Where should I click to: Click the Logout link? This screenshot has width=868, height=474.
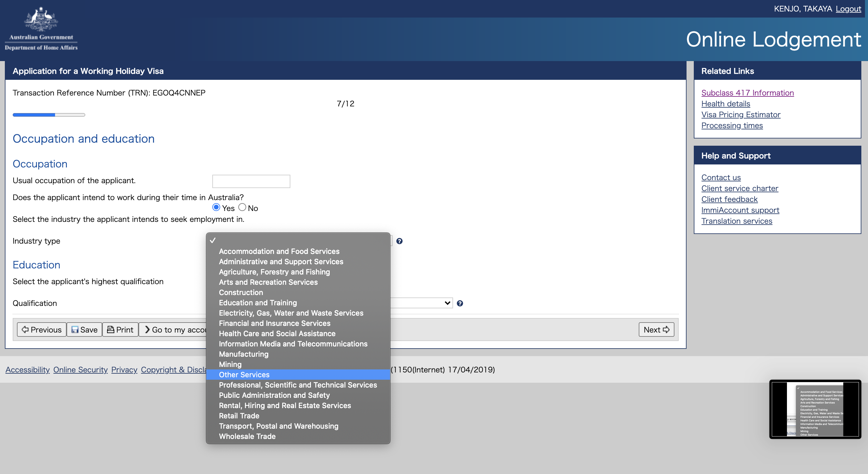(848, 9)
